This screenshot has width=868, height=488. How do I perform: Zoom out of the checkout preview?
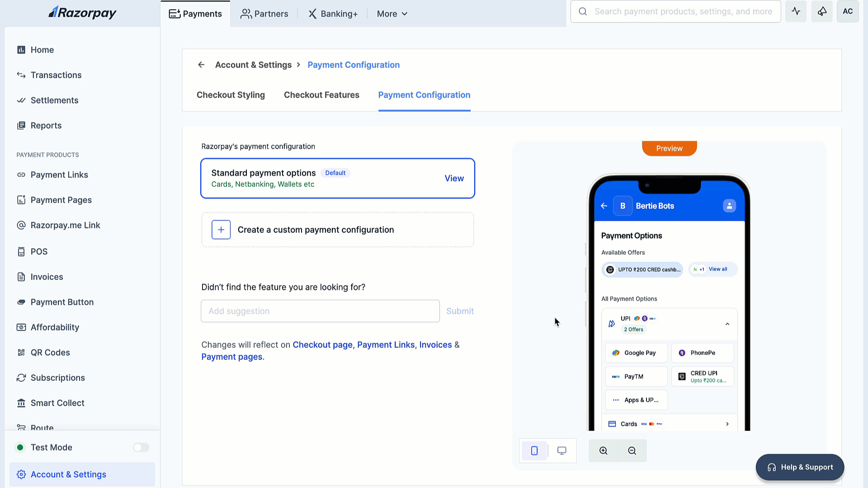632,450
